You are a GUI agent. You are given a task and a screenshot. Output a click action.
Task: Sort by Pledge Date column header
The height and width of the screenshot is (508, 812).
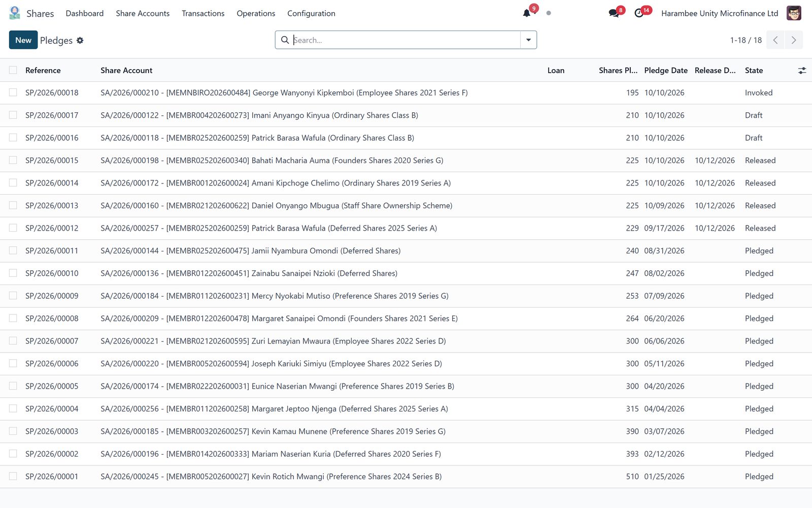tap(666, 71)
